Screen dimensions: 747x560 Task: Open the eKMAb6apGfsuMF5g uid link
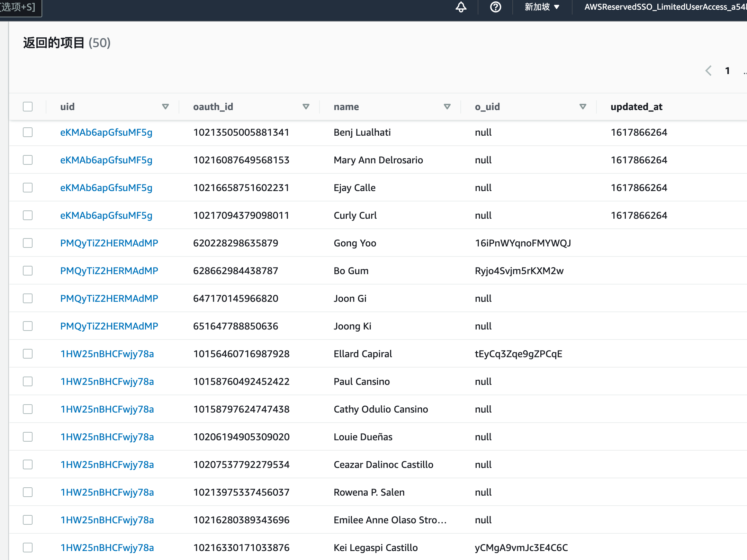[x=106, y=132]
